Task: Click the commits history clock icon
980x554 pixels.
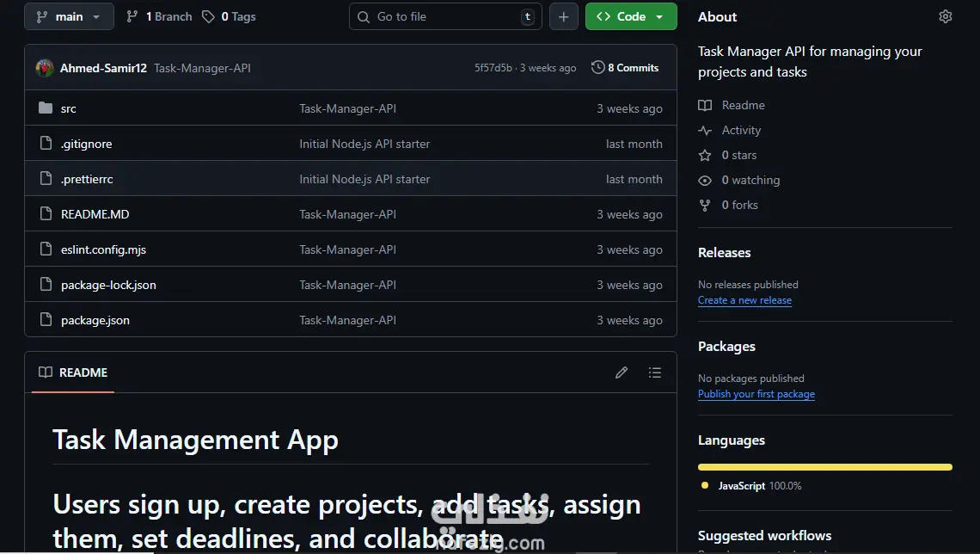Action: click(598, 67)
